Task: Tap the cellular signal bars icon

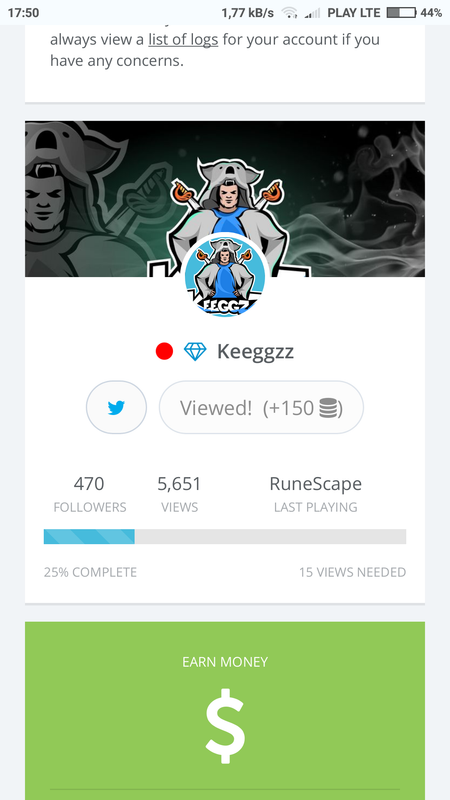Action: coord(312,13)
